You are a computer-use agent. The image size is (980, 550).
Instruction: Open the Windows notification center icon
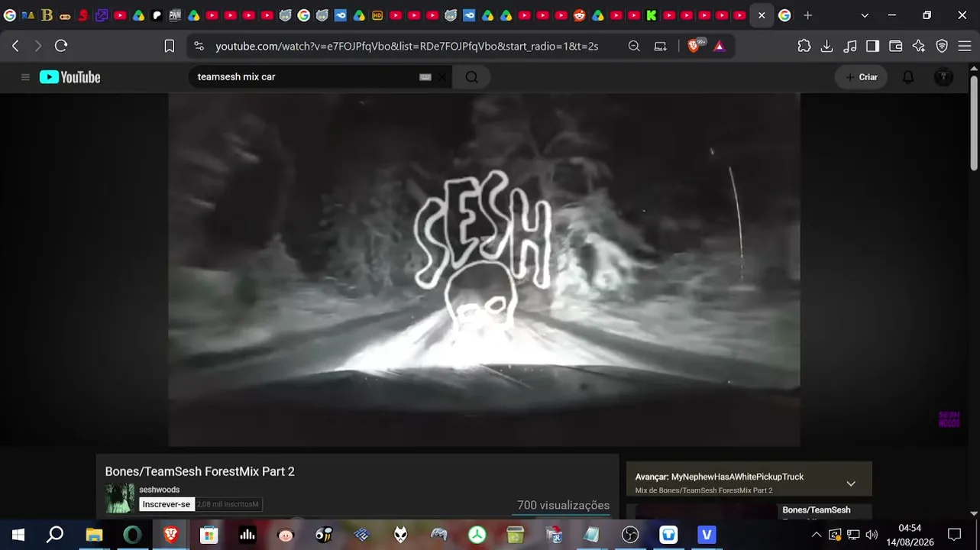point(954,535)
